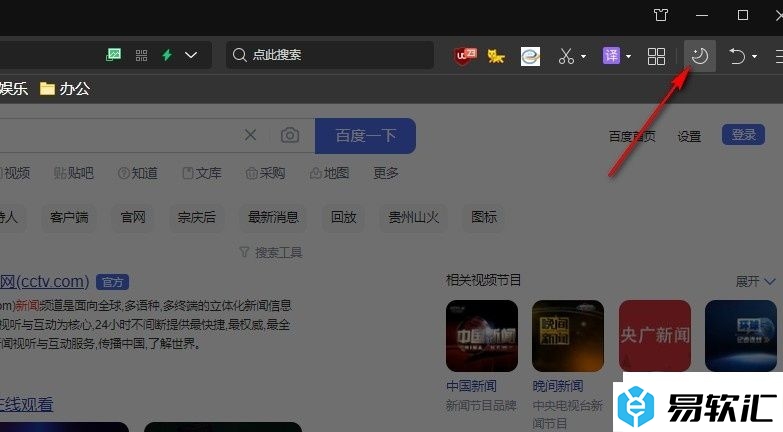Click the scissors screenshot tool
The height and width of the screenshot is (432, 783).
pos(566,56)
